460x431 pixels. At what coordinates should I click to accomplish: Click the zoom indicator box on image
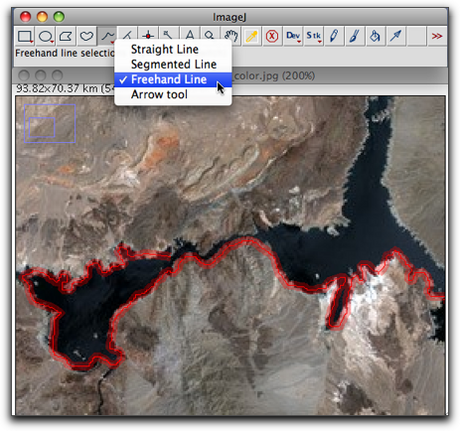(x=50, y=124)
